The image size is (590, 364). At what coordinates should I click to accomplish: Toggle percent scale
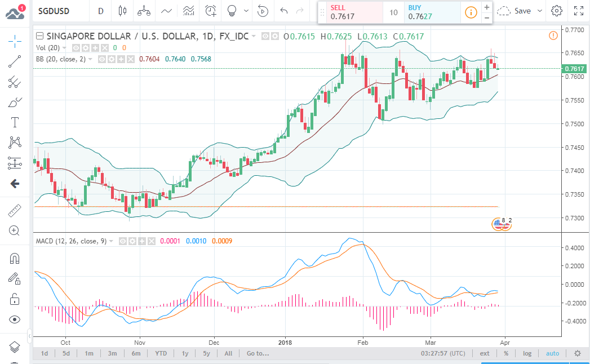pyautogui.click(x=506, y=353)
